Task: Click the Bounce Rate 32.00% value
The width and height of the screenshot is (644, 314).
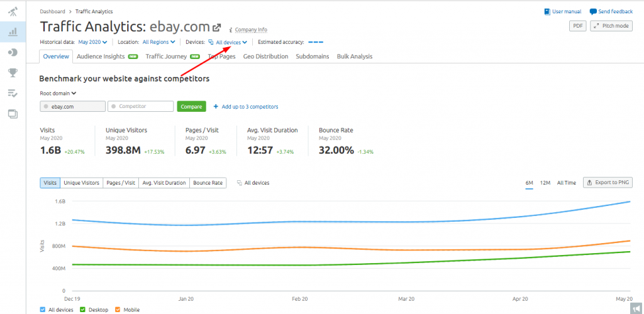Action: 336,151
